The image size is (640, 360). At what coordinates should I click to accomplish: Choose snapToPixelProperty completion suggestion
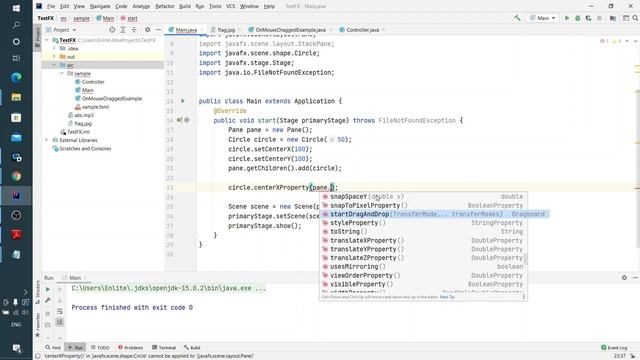(423, 205)
